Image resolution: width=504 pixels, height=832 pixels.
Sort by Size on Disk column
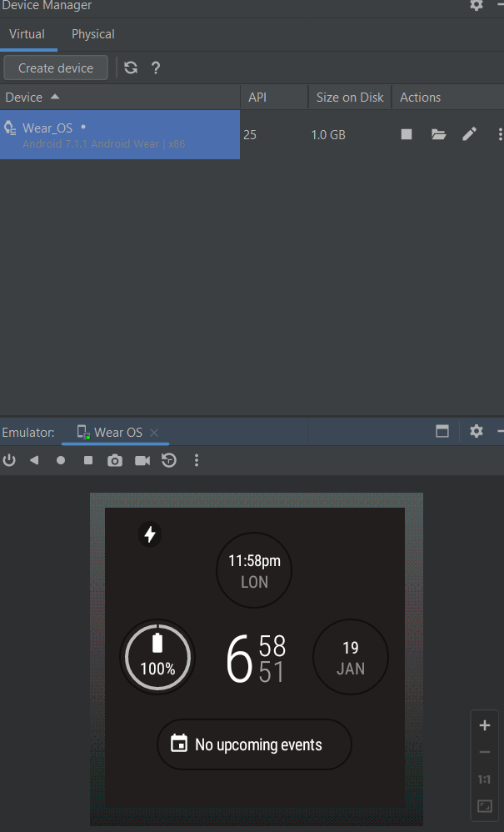pyautogui.click(x=350, y=97)
